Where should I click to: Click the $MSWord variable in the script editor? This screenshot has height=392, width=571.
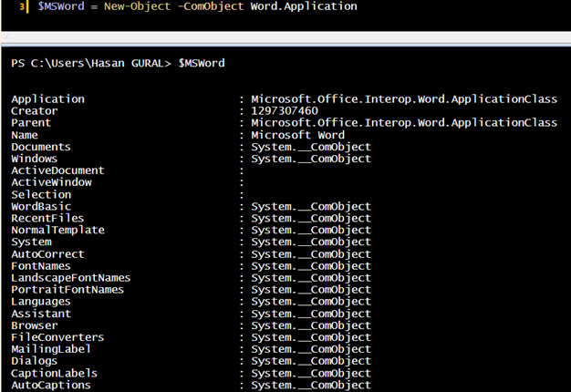click(61, 7)
